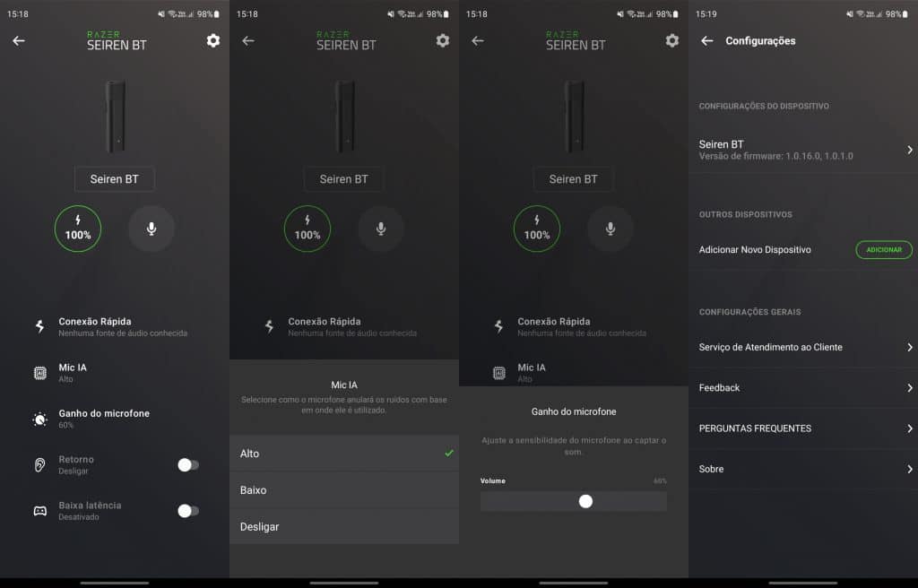Toggle the Retorno switch
This screenshot has height=588, width=918.
coord(188,465)
